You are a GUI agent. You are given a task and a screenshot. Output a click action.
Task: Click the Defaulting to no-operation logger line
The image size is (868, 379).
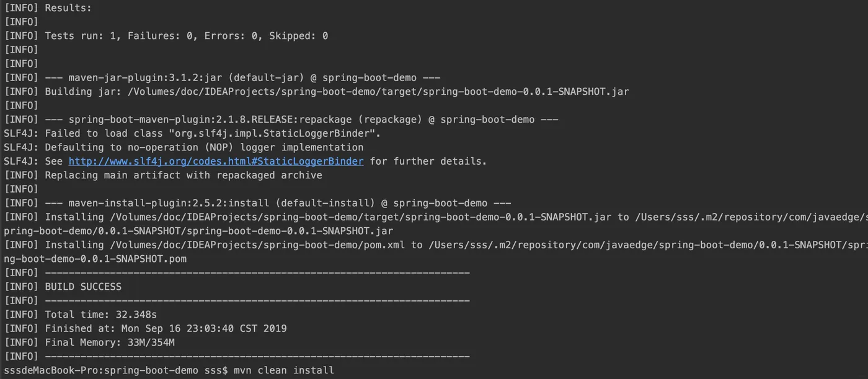[x=204, y=147]
